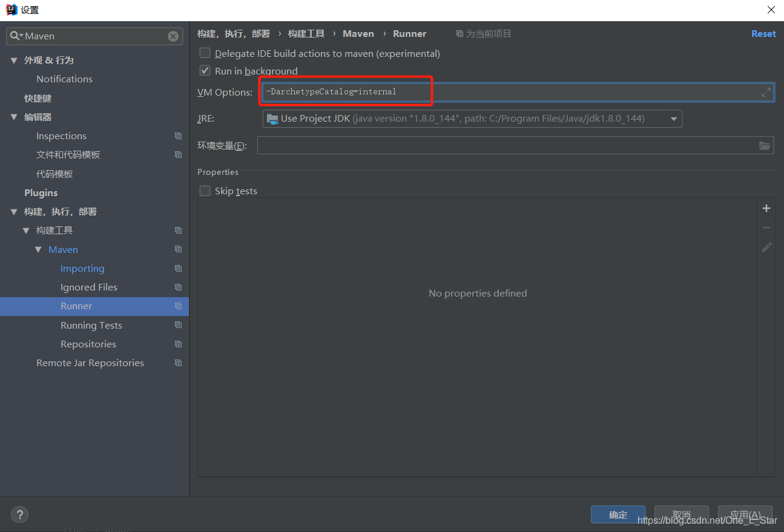Focus the VM Options text field

(518, 92)
